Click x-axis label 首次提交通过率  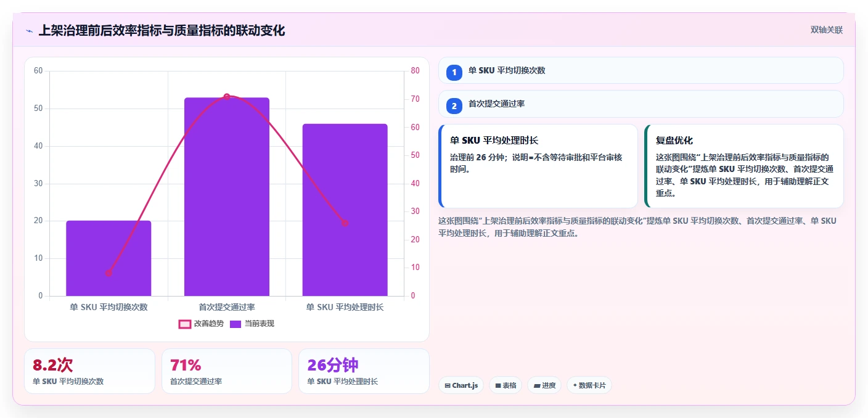[x=227, y=307]
